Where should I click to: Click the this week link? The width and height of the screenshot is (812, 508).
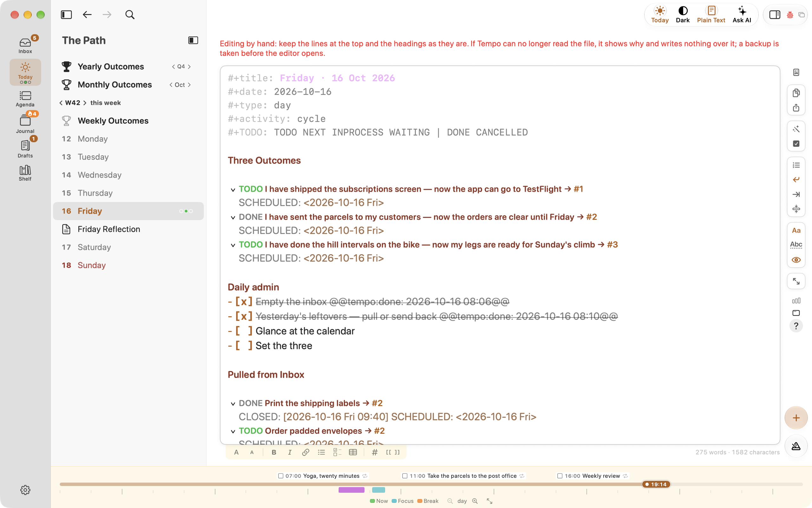tap(105, 103)
